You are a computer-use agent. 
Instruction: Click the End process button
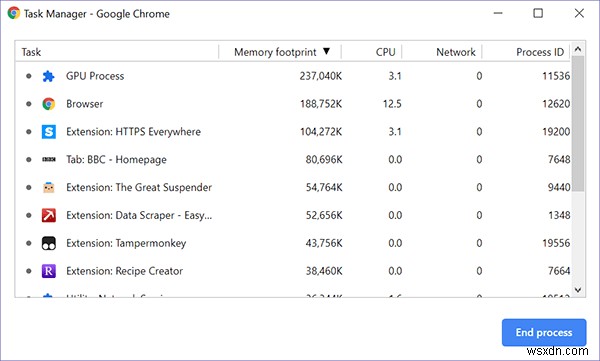[x=544, y=332]
